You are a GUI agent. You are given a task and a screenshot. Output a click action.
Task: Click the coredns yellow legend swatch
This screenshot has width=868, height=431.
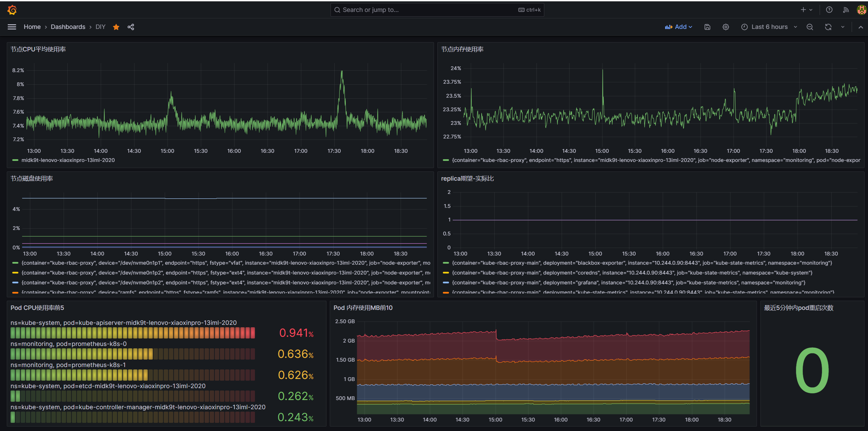(446, 273)
